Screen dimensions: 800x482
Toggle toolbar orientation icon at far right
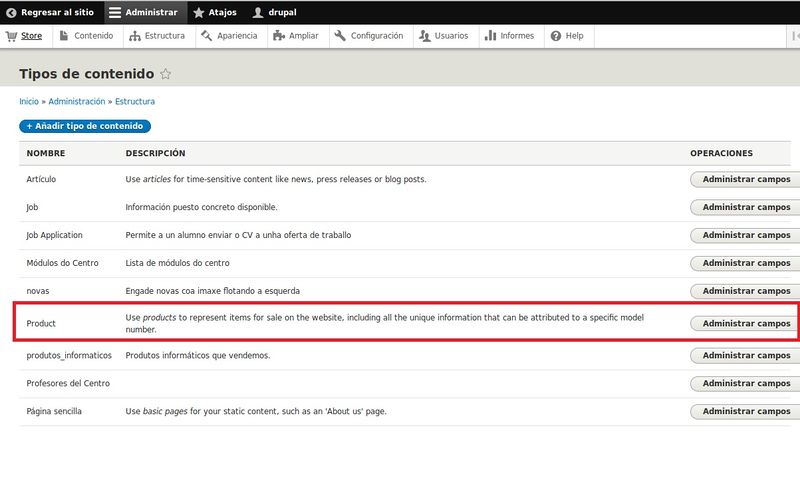(795, 36)
